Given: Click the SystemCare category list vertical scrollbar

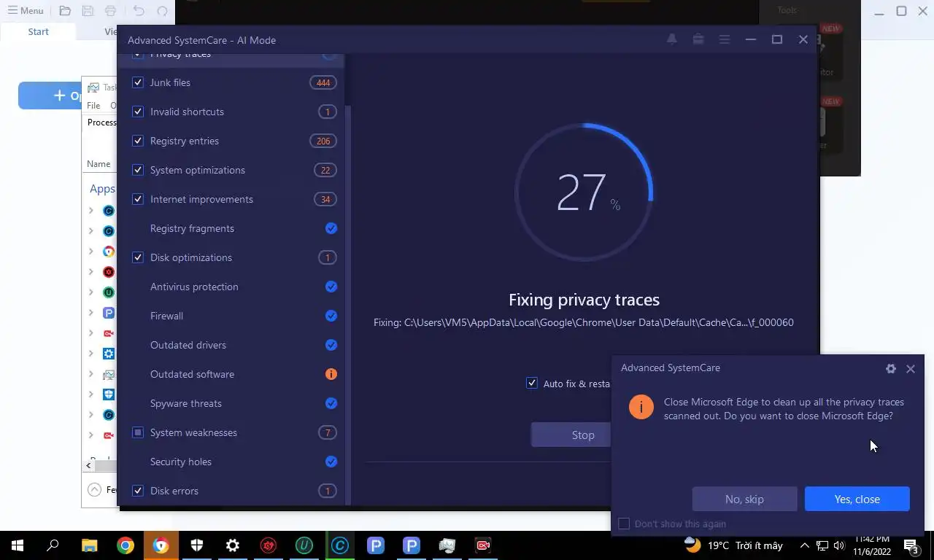Looking at the screenshot, I should click(347, 306).
